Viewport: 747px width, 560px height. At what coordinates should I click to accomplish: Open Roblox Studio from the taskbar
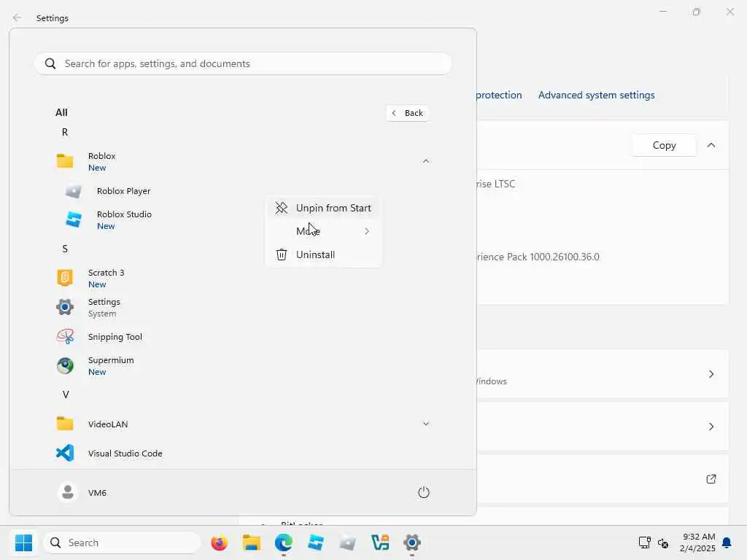pos(316,542)
